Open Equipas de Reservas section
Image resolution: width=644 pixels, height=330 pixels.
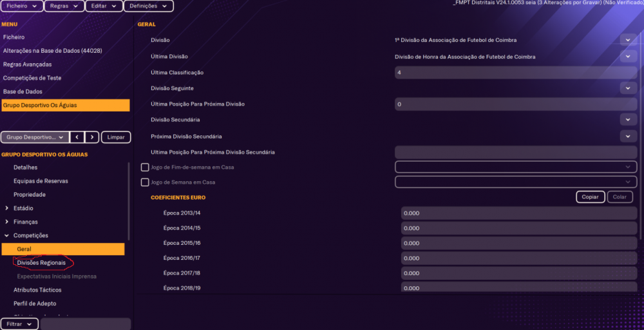pyautogui.click(x=41, y=181)
